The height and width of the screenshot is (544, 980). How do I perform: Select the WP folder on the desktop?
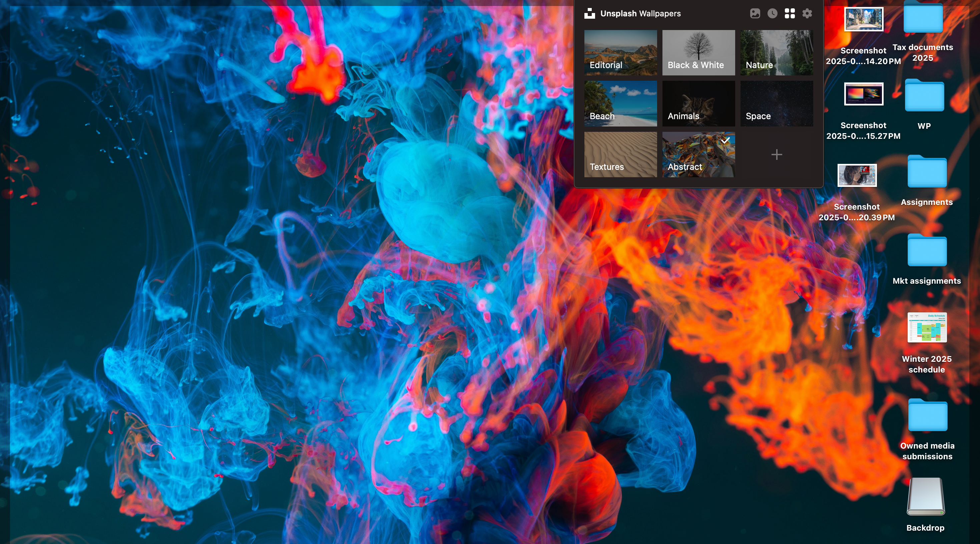[x=924, y=96]
